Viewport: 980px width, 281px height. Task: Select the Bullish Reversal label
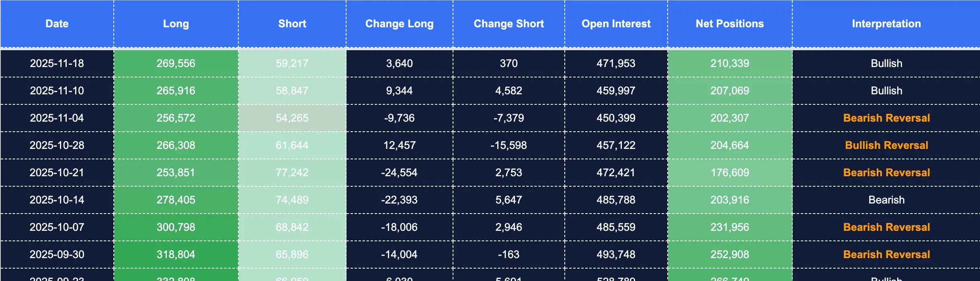coord(886,145)
